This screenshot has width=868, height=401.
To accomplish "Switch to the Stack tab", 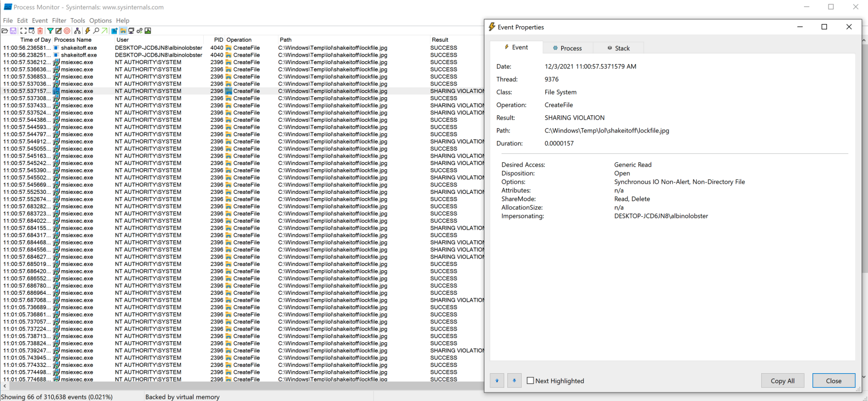I will pyautogui.click(x=618, y=48).
